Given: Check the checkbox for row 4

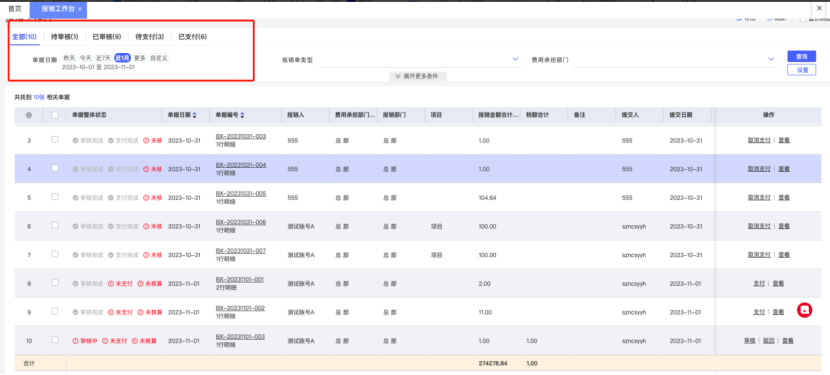Looking at the screenshot, I should point(55,168).
